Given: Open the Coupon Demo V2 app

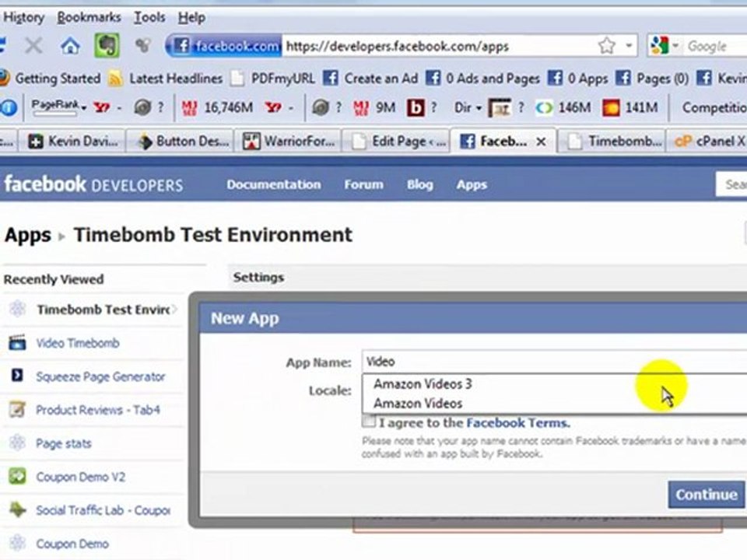Looking at the screenshot, I should [80, 477].
